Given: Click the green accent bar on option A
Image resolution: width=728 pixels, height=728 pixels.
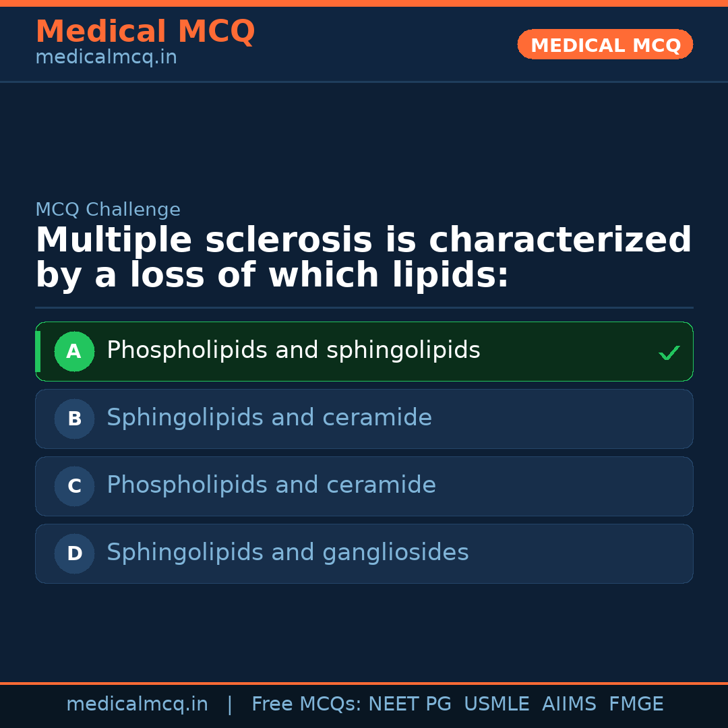Looking at the screenshot, I should tap(38, 351).
